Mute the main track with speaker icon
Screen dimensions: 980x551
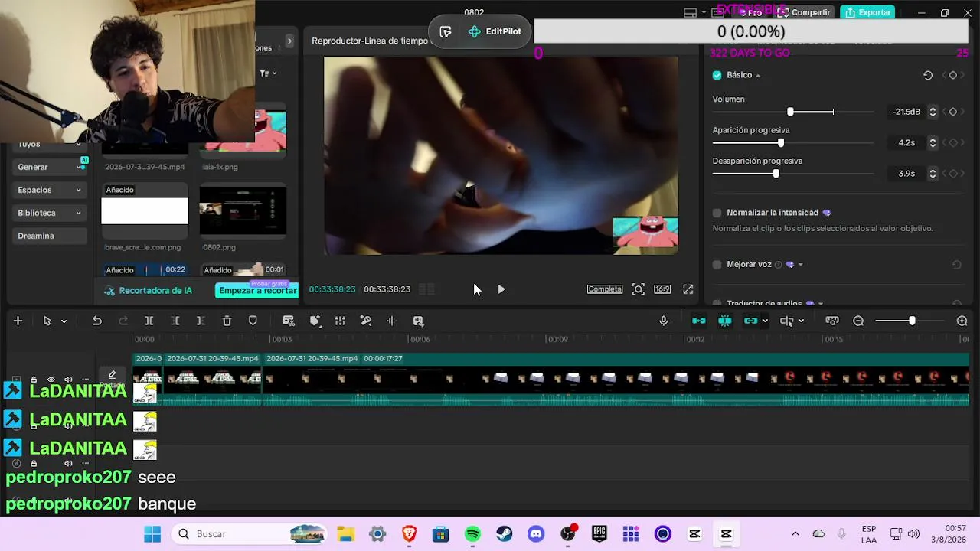pos(68,380)
